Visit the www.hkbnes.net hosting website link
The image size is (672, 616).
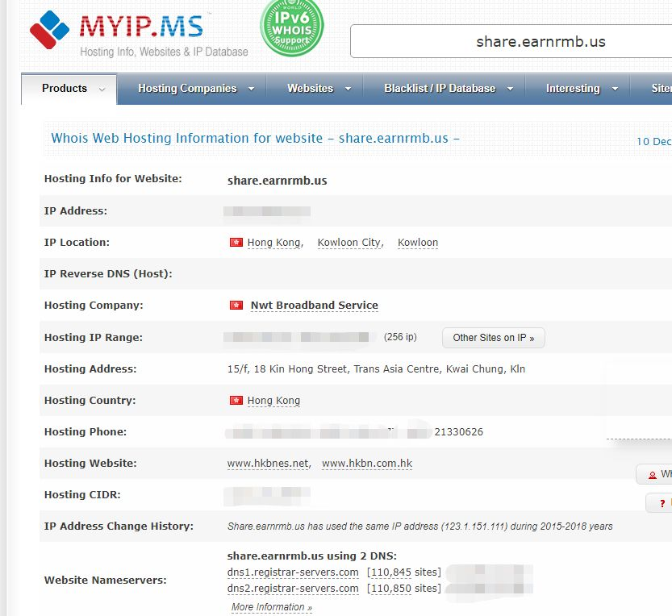pyautogui.click(x=268, y=464)
